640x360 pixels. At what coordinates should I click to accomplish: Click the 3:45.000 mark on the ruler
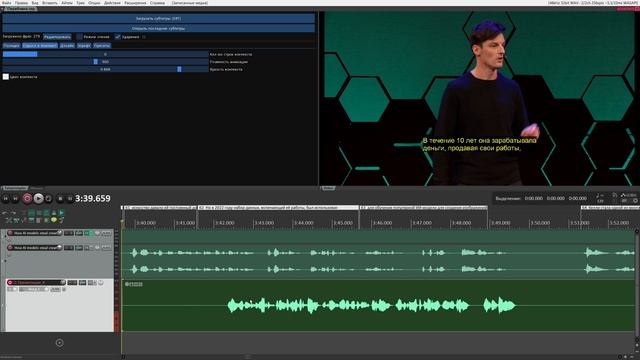pos(343,223)
